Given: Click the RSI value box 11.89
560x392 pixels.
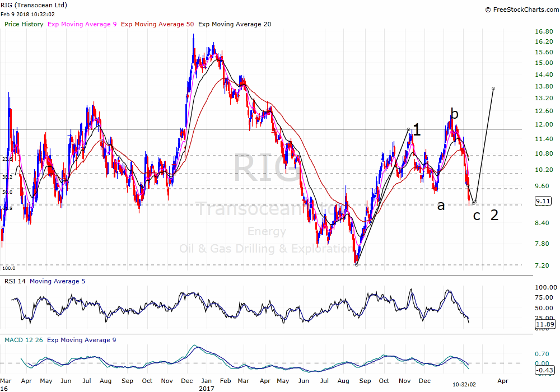Looking at the screenshot, I should point(545,324).
